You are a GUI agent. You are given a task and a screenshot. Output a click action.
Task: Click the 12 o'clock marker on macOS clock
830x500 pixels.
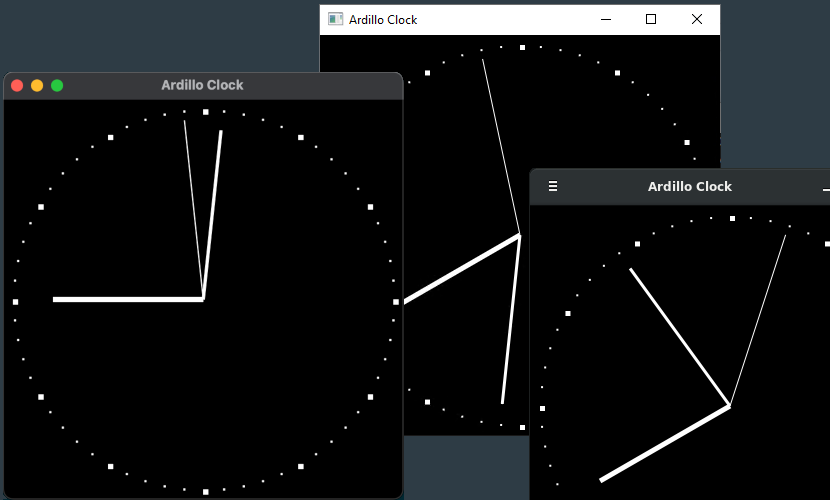coord(206,112)
